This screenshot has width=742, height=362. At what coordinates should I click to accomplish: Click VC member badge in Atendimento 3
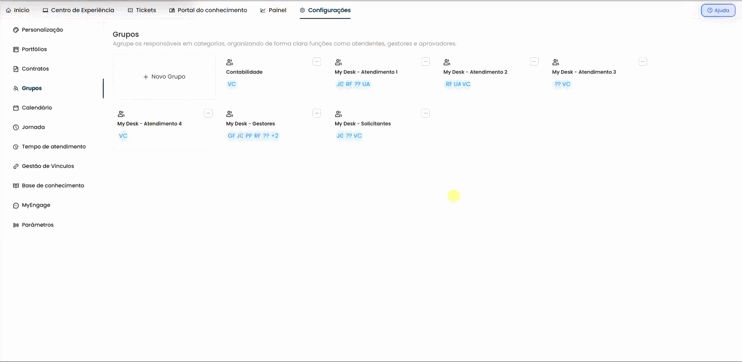(x=566, y=84)
